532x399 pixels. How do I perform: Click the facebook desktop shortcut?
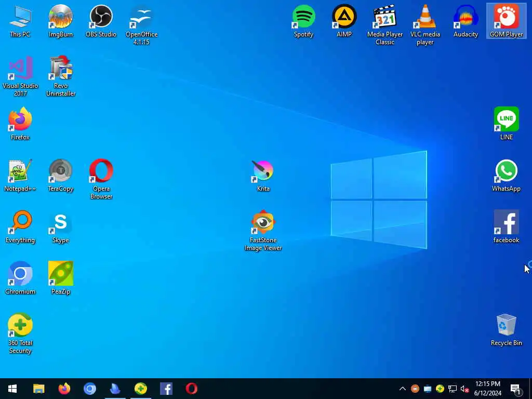(x=506, y=227)
